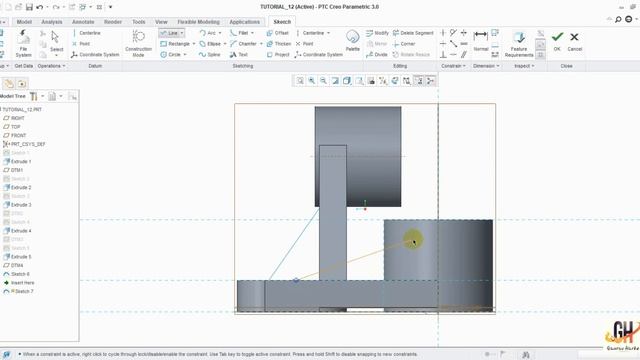
Task: Toggle constraints display in graphics toolbar
Action: [x=419, y=81]
